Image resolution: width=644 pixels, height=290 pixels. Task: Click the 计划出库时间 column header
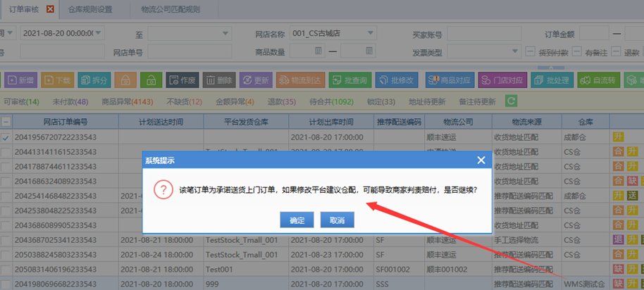(x=331, y=122)
